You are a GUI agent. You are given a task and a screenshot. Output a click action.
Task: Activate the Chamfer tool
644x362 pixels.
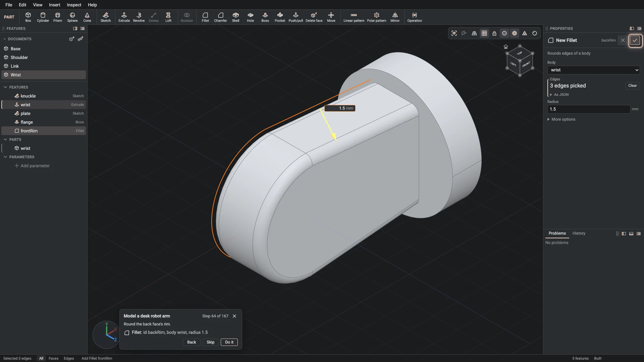pyautogui.click(x=220, y=17)
